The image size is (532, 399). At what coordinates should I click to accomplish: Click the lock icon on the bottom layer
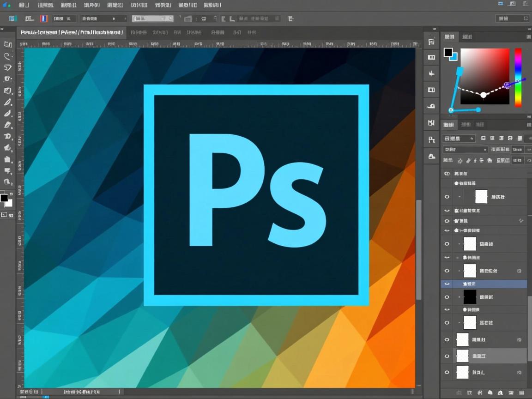(x=520, y=372)
